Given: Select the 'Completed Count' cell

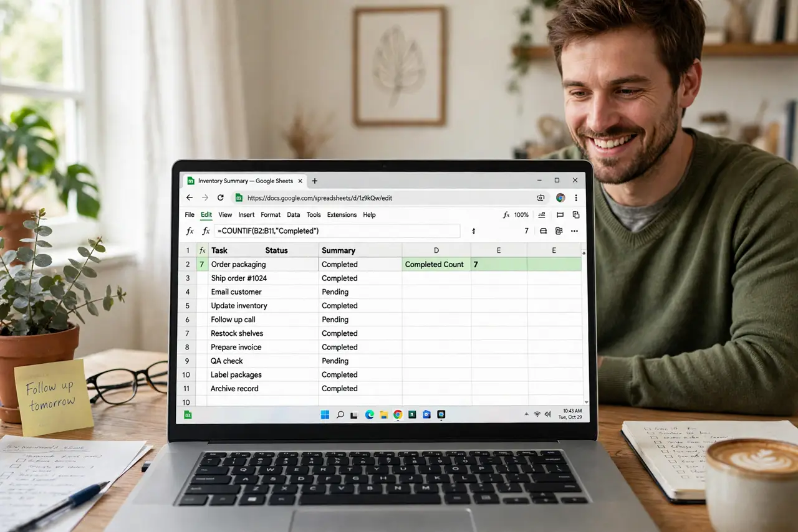Looking at the screenshot, I should pyautogui.click(x=436, y=264).
